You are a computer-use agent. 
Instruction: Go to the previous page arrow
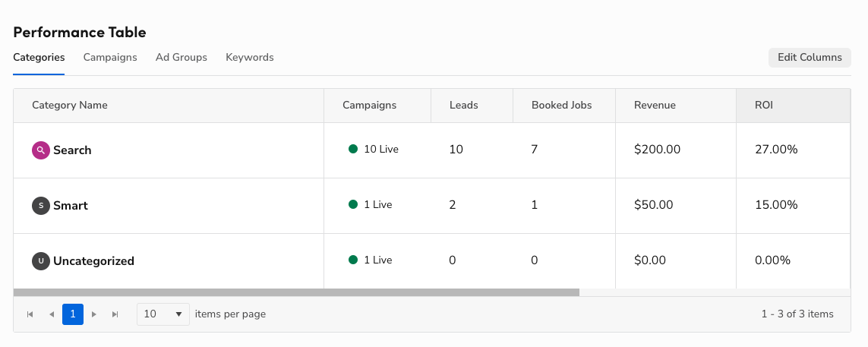pyautogui.click(x=52, y=314)
